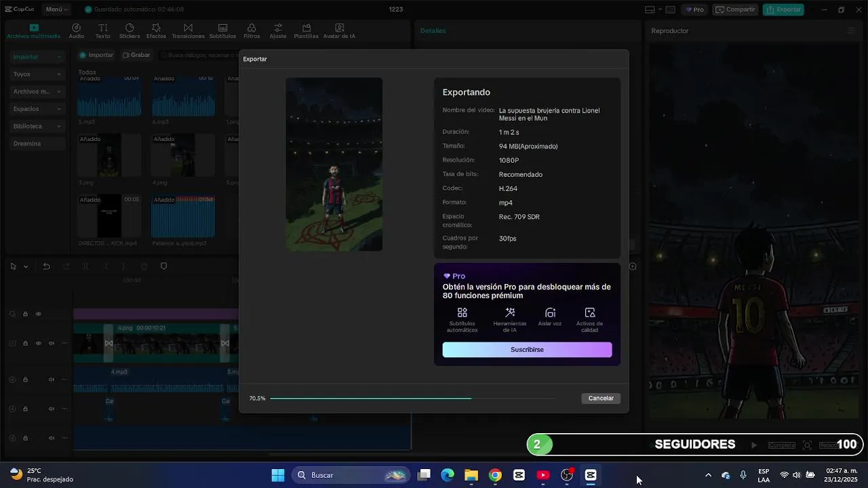Click the Grabar button
The width and height of the screenshot is (868, 488).
tap(136, 55)
